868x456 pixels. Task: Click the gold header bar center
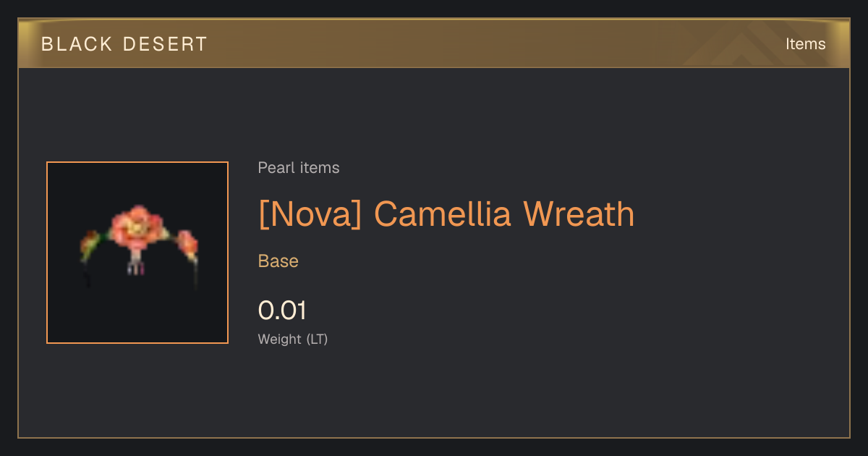point(434,43)
